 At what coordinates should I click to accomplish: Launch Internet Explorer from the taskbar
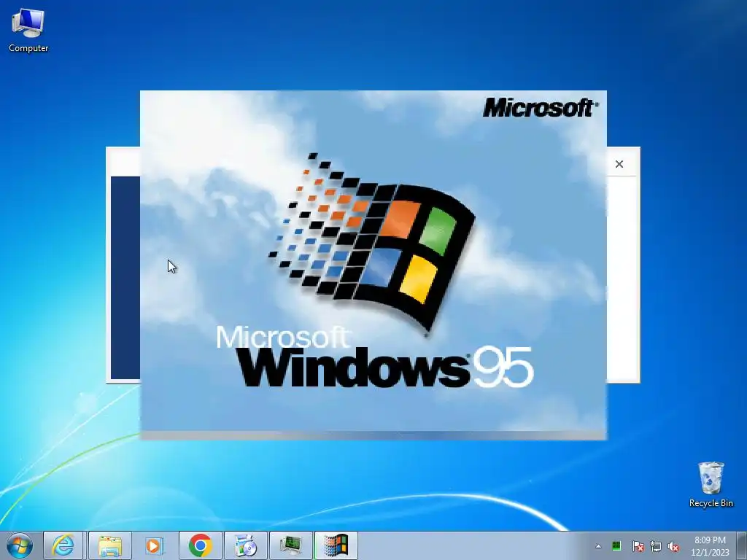coord(63,545)
